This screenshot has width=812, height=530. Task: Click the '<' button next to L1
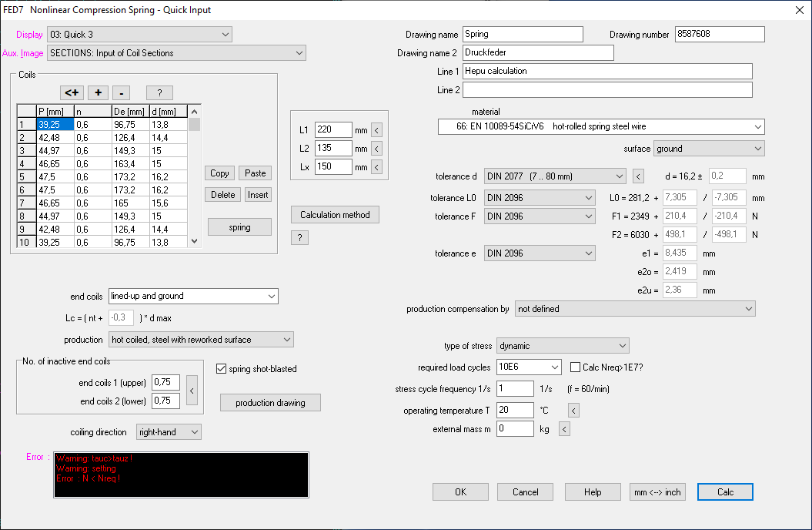tap(376, 129)
